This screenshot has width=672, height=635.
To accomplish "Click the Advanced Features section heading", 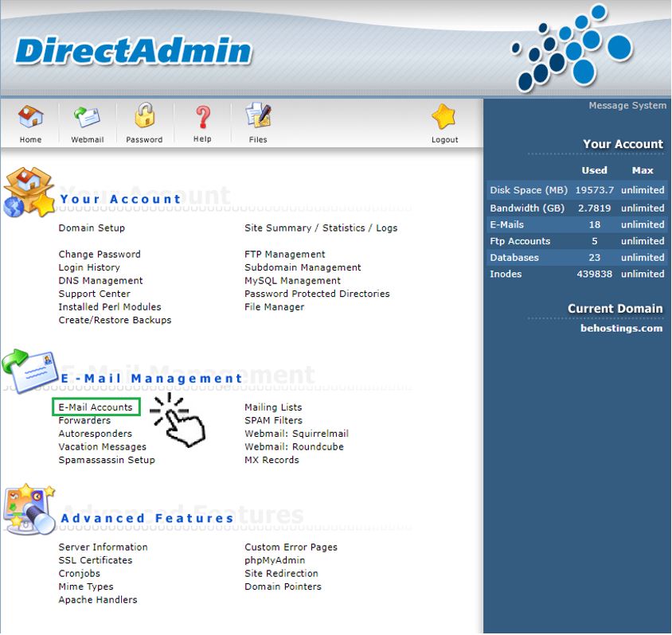I will tap(147, 518).
